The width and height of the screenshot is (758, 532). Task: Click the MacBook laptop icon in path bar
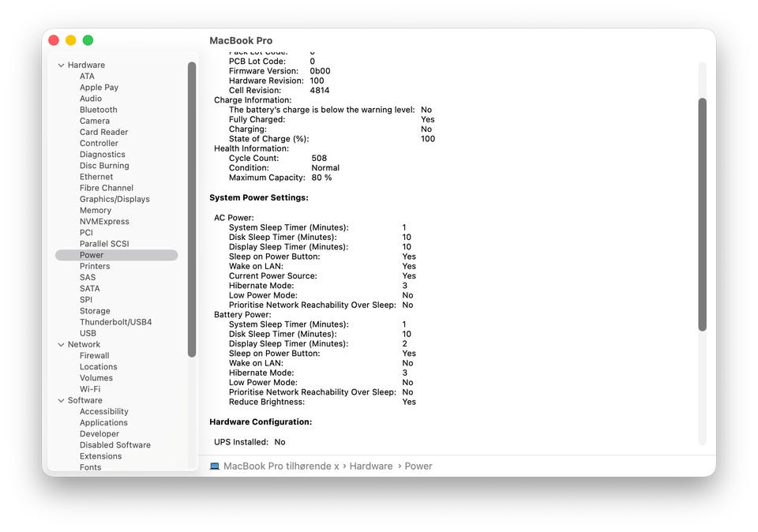[215, 466]
